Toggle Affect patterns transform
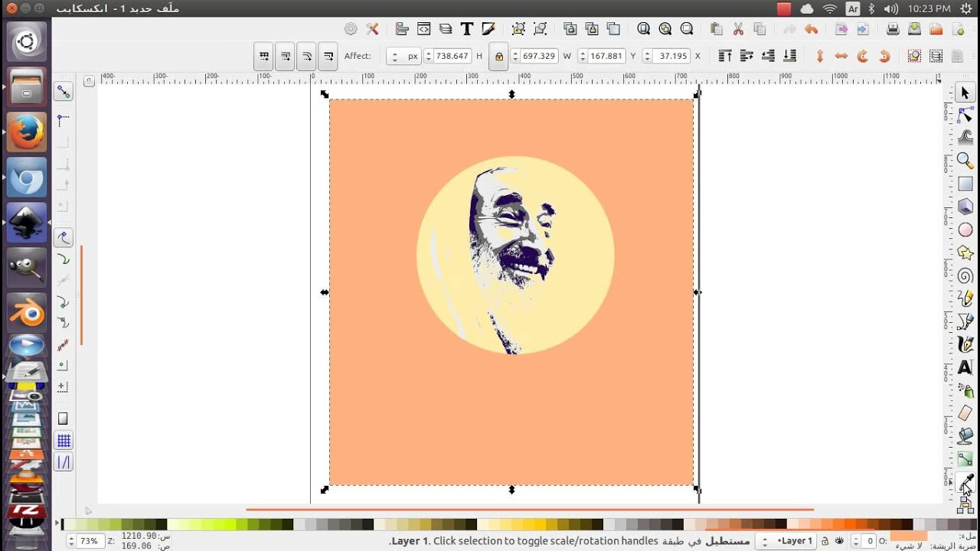Viewport: 980px width, 551px height. point(263,56)
